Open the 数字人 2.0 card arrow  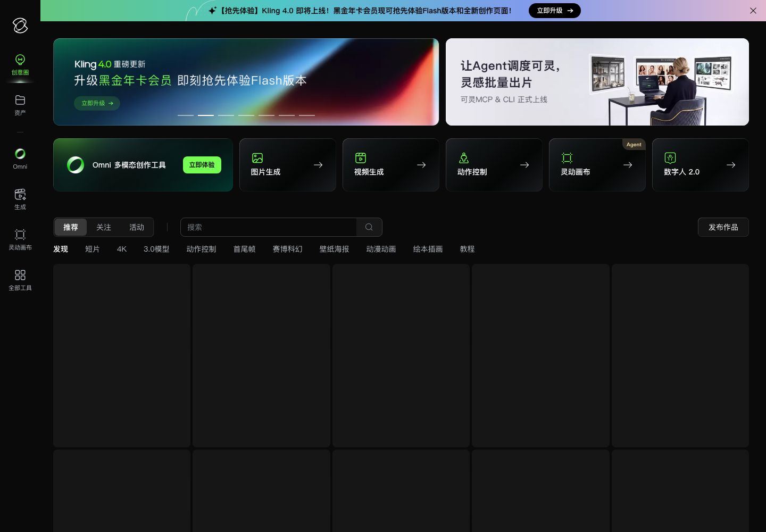pos(731,165)
